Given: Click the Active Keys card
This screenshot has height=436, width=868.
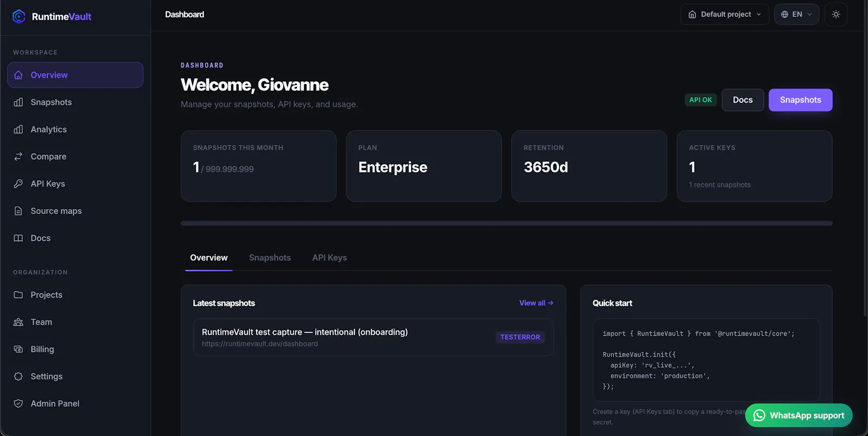Looking at the screenshot, I should [755, 166].
